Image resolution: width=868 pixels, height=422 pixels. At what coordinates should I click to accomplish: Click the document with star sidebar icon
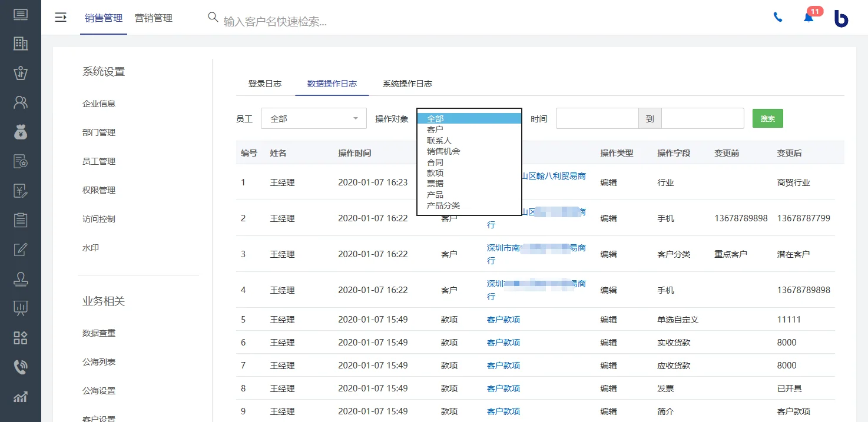point(21,161)
